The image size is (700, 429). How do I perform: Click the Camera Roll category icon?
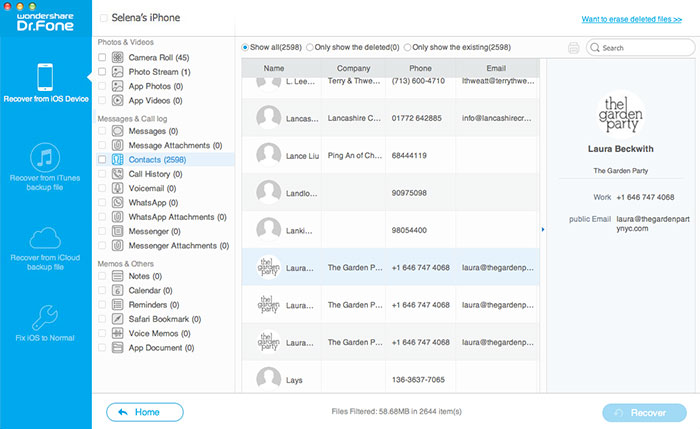click(x=117, y=57)
